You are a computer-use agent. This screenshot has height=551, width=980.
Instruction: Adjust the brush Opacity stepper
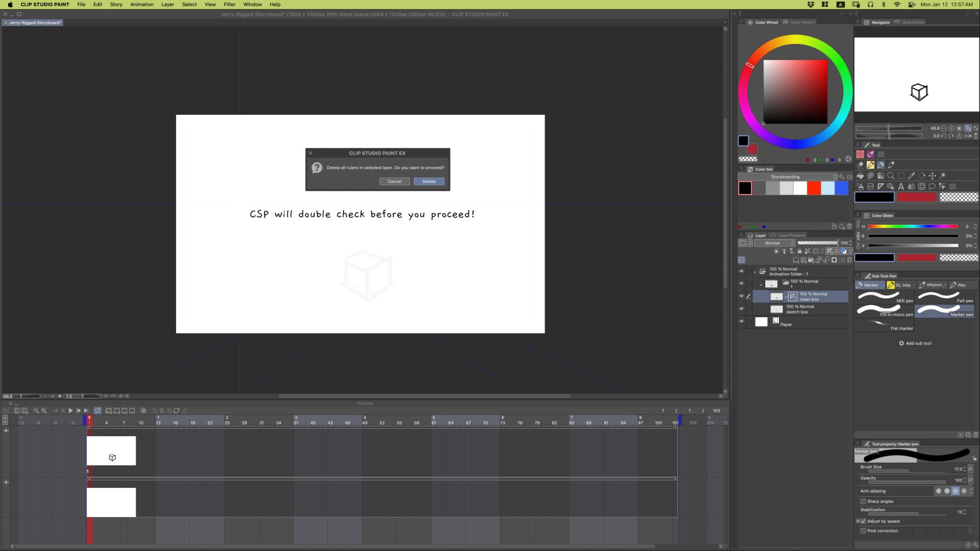point(965,480)
